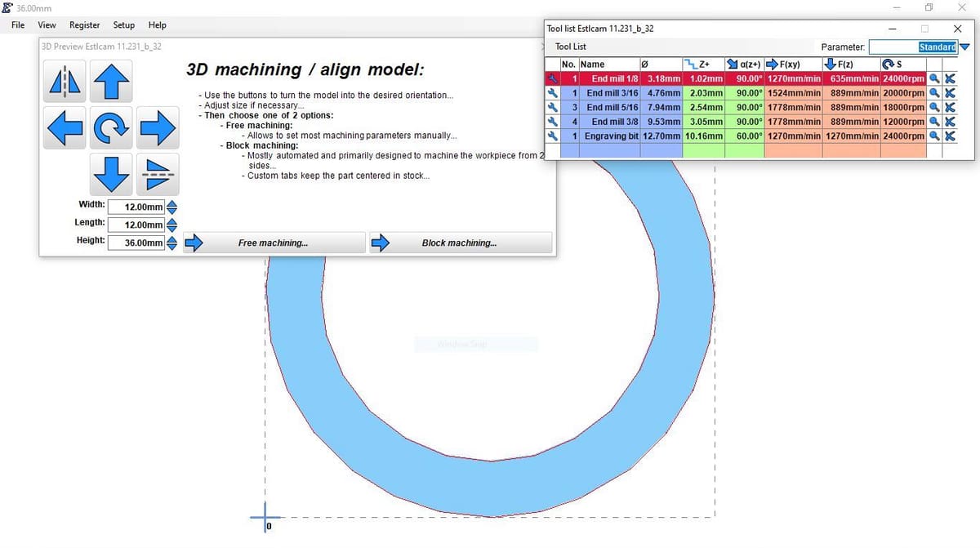The height and width of the screenshot is (548, 980).
Task: Rotate the model downward with the down arrow
Action: (x=112, y=173)
